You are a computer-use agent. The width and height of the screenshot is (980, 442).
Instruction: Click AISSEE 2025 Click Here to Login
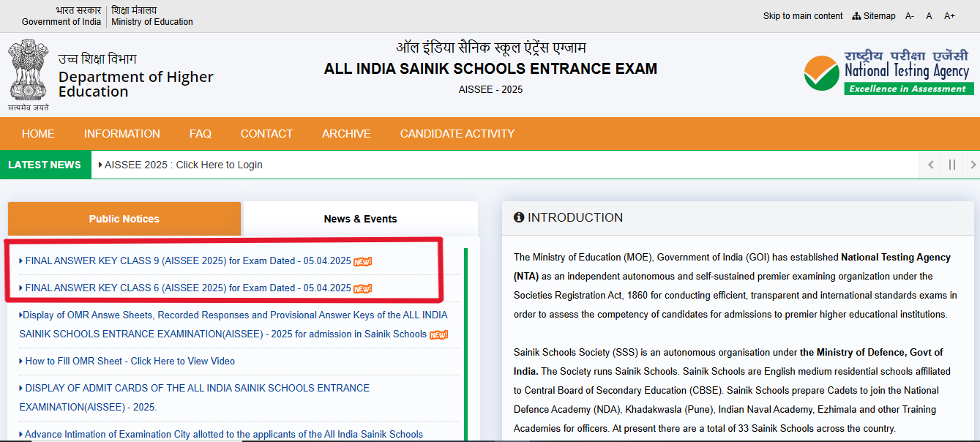(183, 165)
